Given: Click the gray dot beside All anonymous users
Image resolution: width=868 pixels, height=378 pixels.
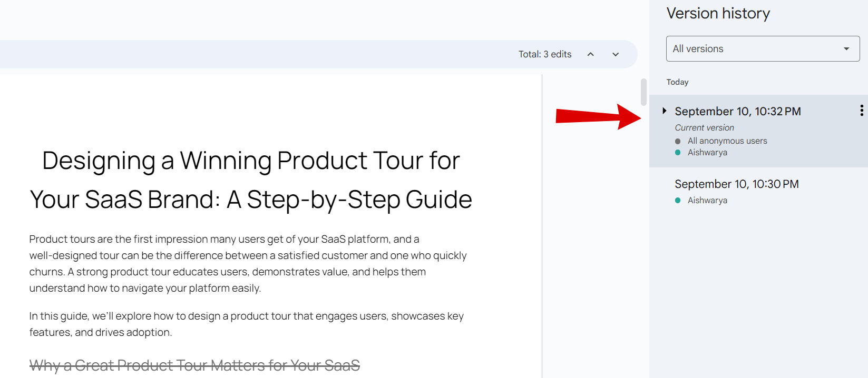Looking at the screenshot, I should [x=678, y=141].
